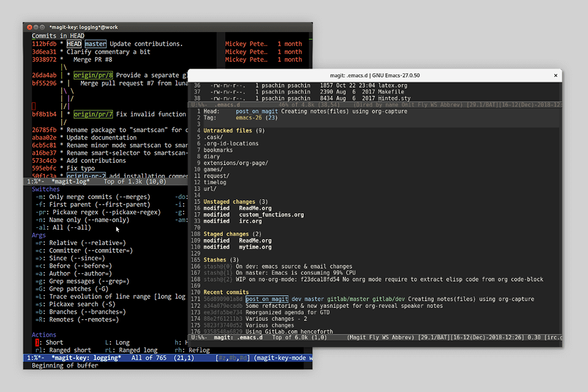Select the untracked timelog entry
This screenshot has height=392, width=588.
pyautogui.click(x=215, y=183)
